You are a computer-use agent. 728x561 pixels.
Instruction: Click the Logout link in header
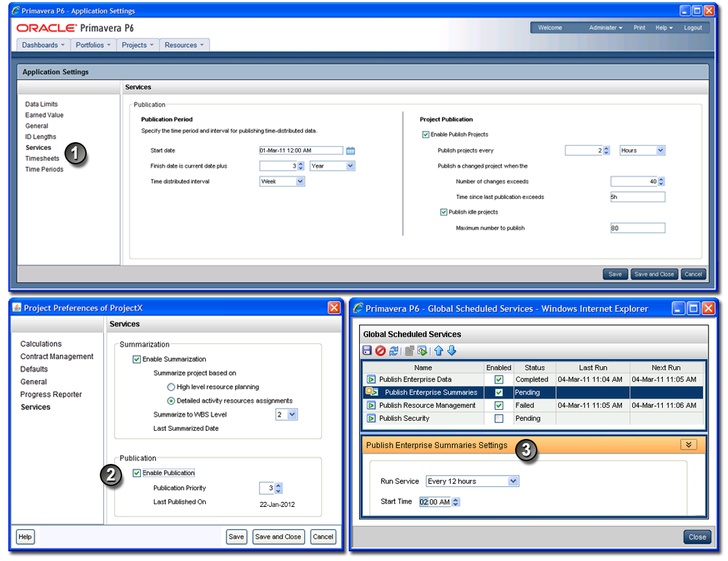tap(693, 28)
